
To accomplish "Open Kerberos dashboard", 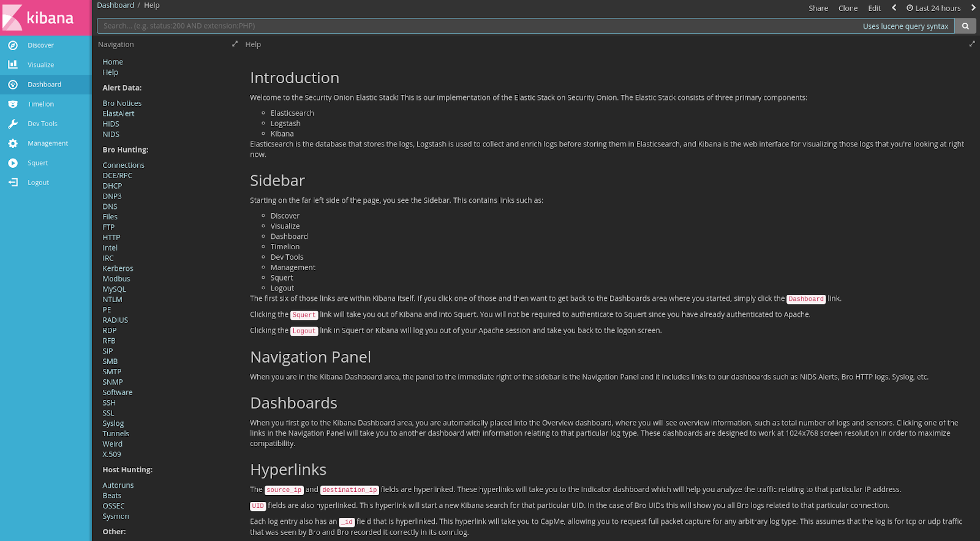I will click(118, 268).
